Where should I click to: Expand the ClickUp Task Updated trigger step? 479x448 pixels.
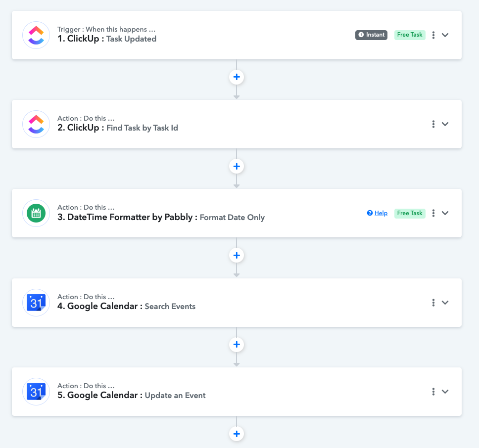pyautogui.click(x=445, y=35)
